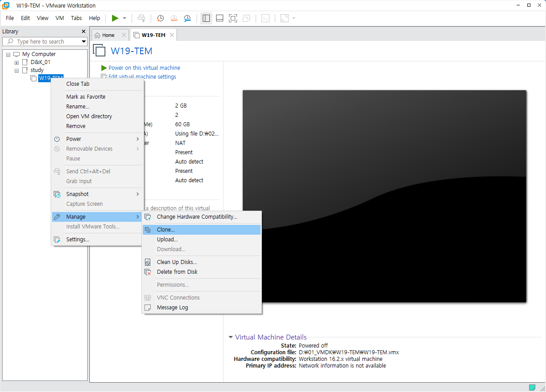546x392 pixels.
Task: Expand the Snapshot submenu
Action: pyautogui.click(x=97, y=194)
